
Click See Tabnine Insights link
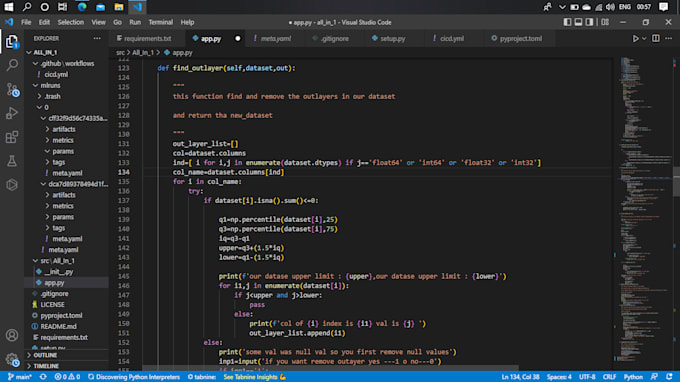(x=255, y=377)
